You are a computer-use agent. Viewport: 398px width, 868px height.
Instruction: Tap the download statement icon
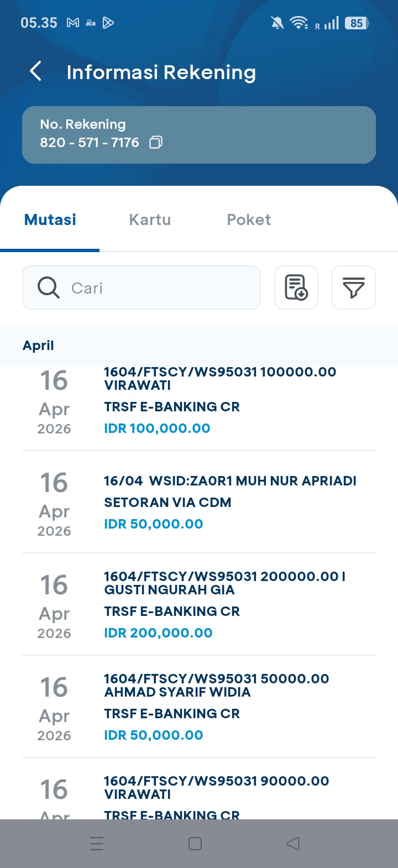[296, 287]
